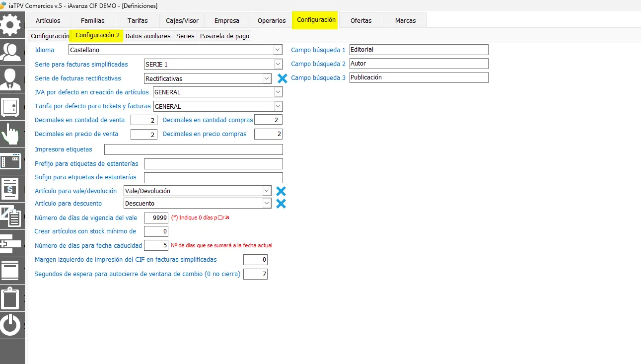Expand IVA por defecto dropdown

278,92
